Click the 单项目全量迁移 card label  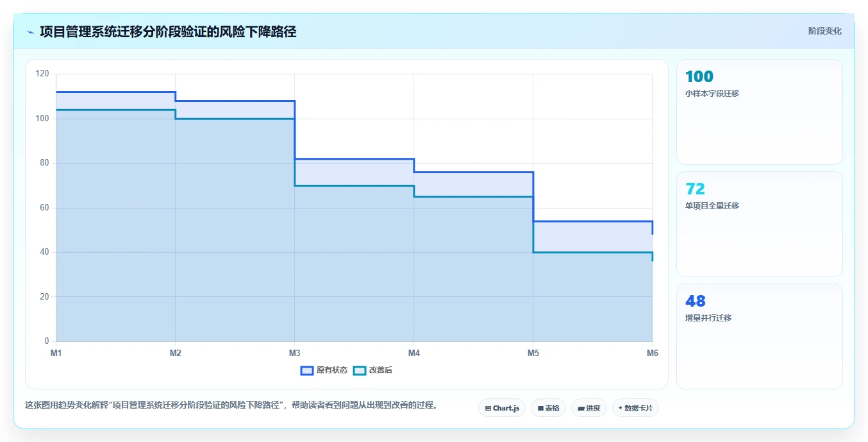(712, 206)
